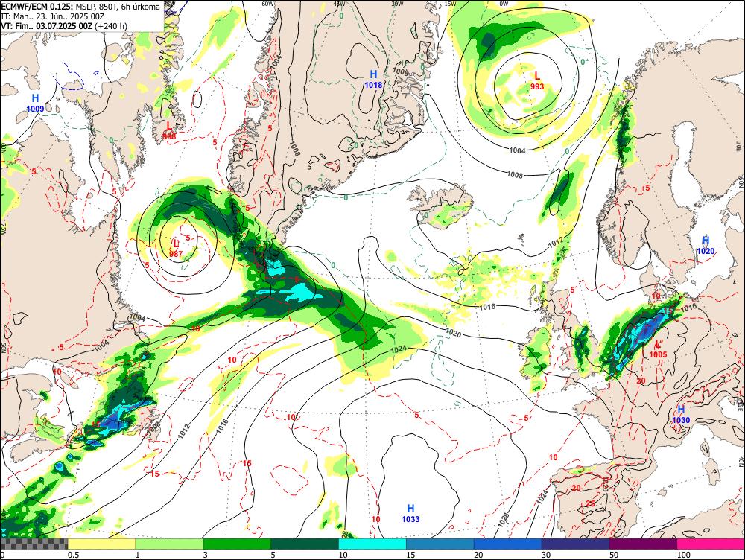Click the low pressure label 'L 998'

point(169,130)
